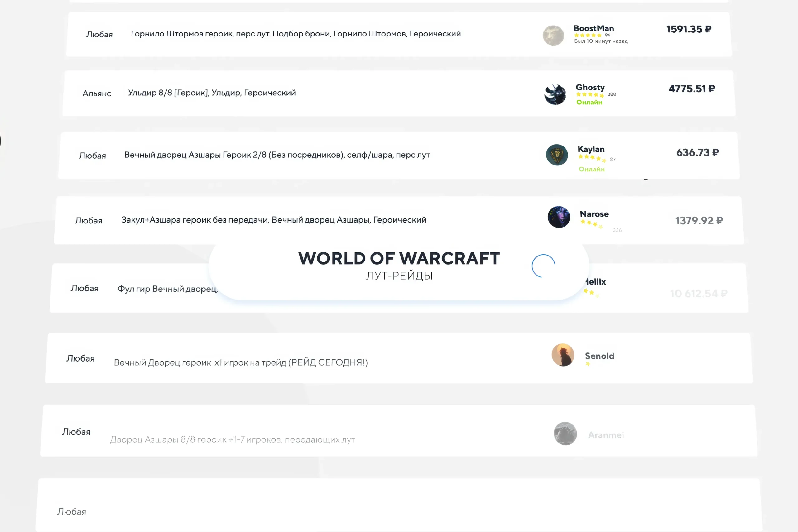This screenshot has width=798, height=532.
Task: Open Narose seller profile name
Action: coord(594,214)
